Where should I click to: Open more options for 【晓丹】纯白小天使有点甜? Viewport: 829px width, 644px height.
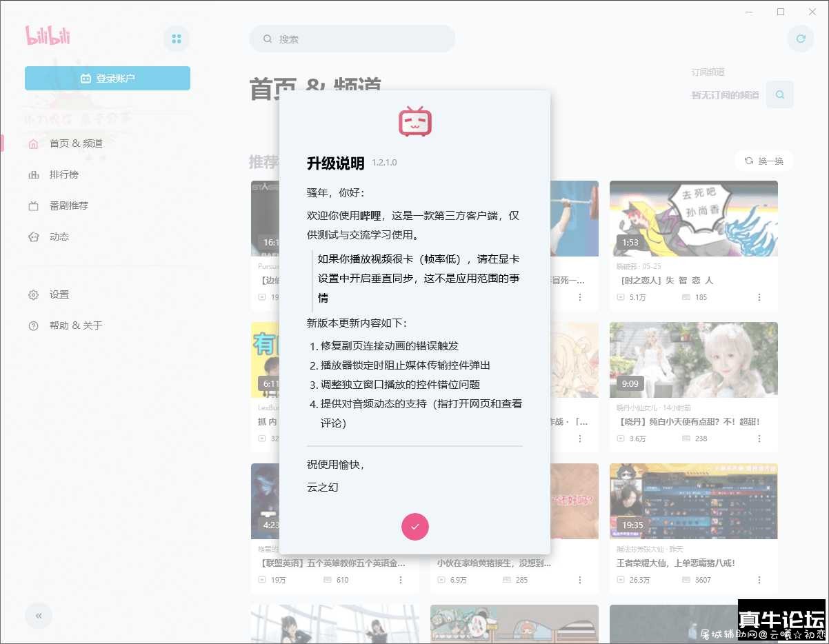coord(759,439)
